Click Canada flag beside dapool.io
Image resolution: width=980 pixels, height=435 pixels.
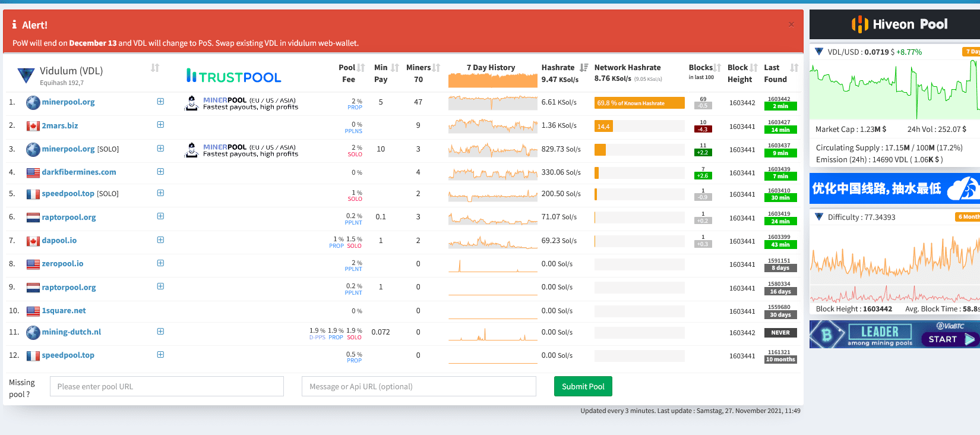pyautogui.click(x=33, y=241)
